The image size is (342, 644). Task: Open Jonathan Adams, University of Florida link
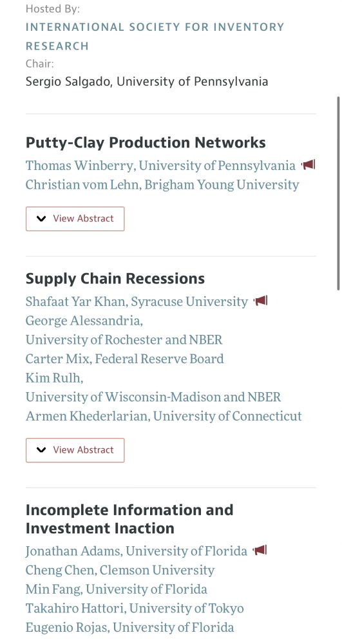click(x=137, y=551)
